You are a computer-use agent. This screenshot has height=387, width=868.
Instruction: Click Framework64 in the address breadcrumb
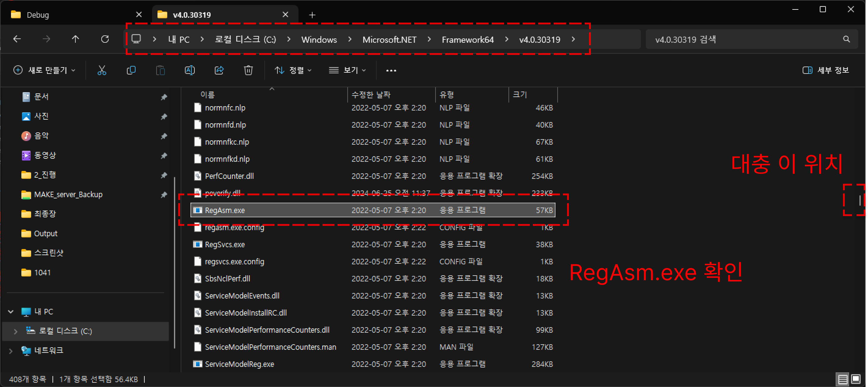467,40
